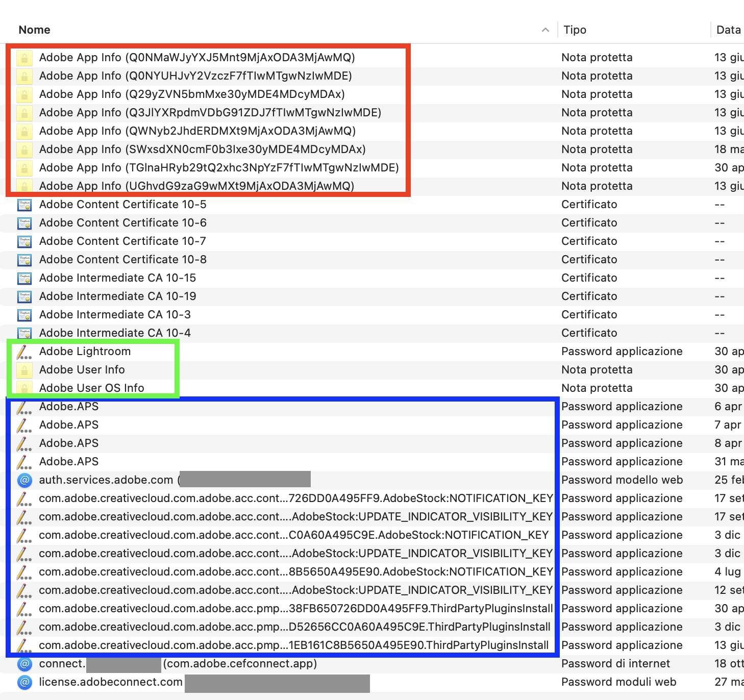This screenshot has width=744, height=700.
Task: Sort entries by the Data column header
Action: [x=728, y=30]
